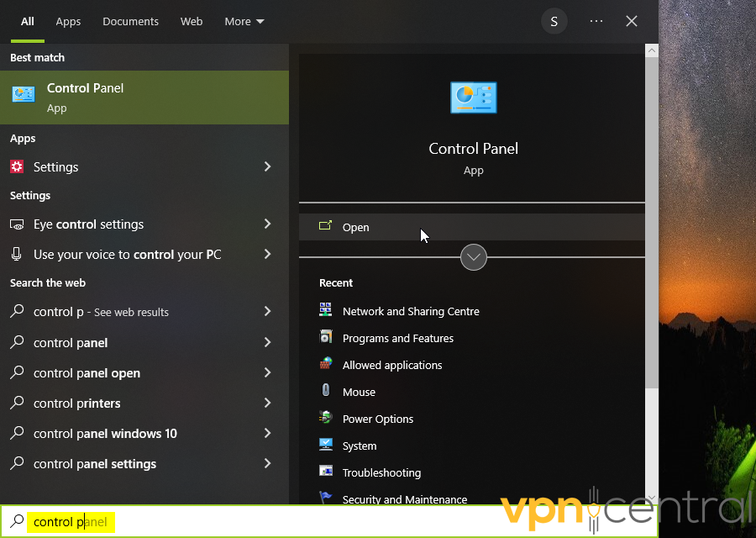Click the preview pane scrollbar thumb
756x538 pixels.
click(x=652, y=223)
